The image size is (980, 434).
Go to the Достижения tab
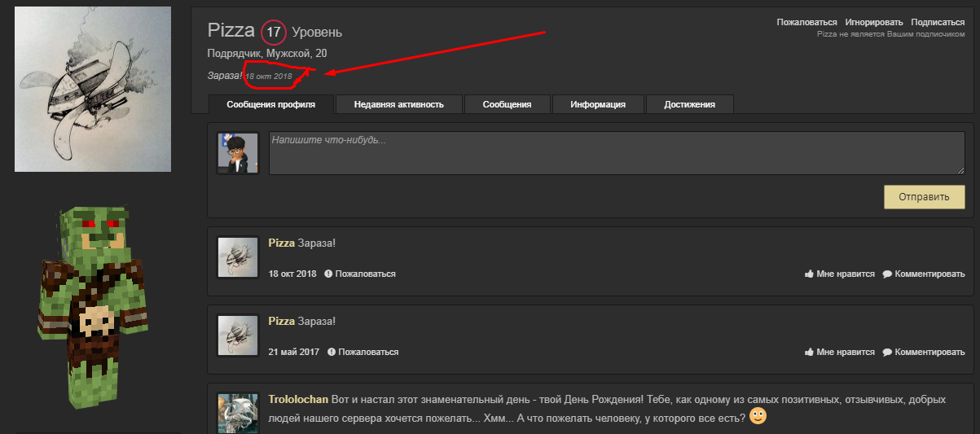click(x=689, y=104)
